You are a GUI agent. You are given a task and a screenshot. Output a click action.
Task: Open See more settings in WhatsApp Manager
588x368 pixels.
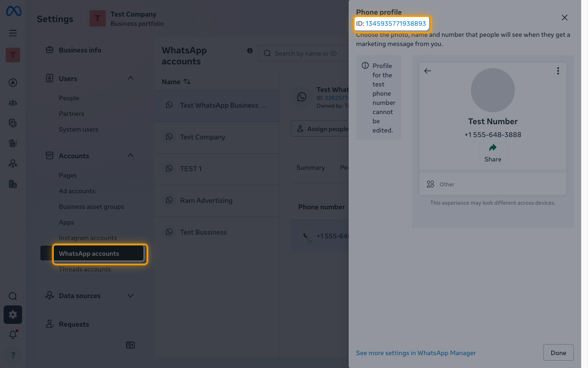(416, 353)
